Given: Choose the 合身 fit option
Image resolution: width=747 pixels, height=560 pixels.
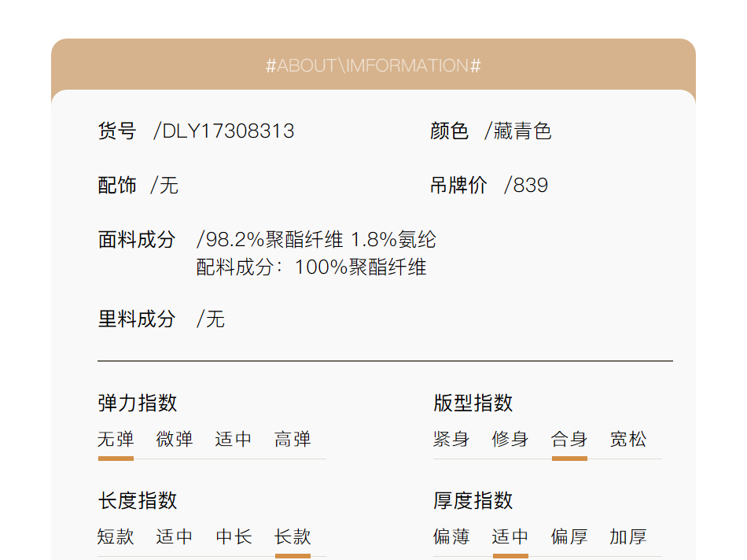Looking at the screenshot, I should 569,440.
